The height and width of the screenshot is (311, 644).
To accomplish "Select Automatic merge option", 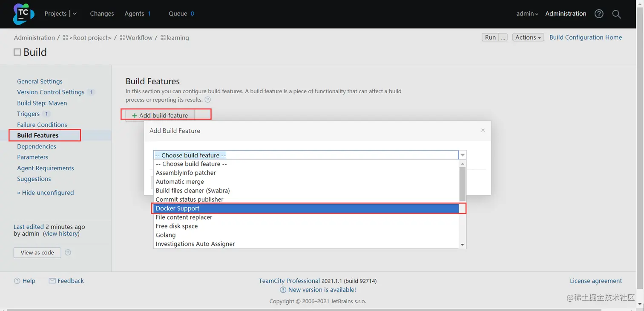I will (306, 182).
